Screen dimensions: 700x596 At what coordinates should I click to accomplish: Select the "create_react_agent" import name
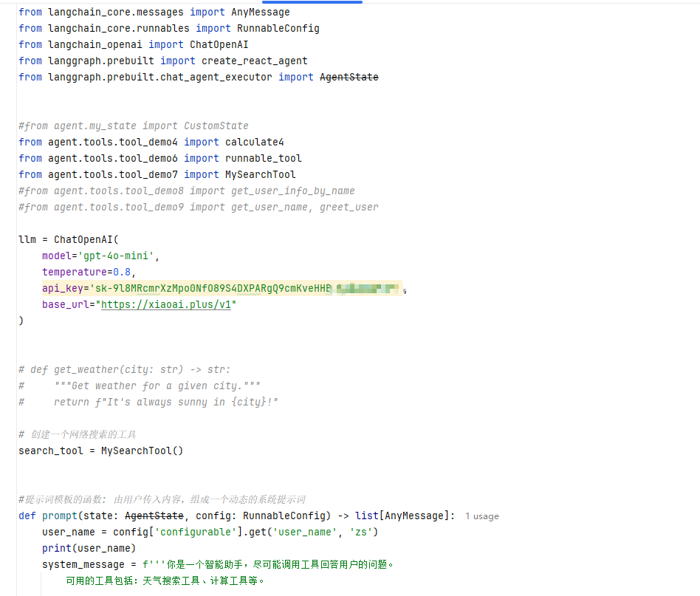click(x=255, y=61)
